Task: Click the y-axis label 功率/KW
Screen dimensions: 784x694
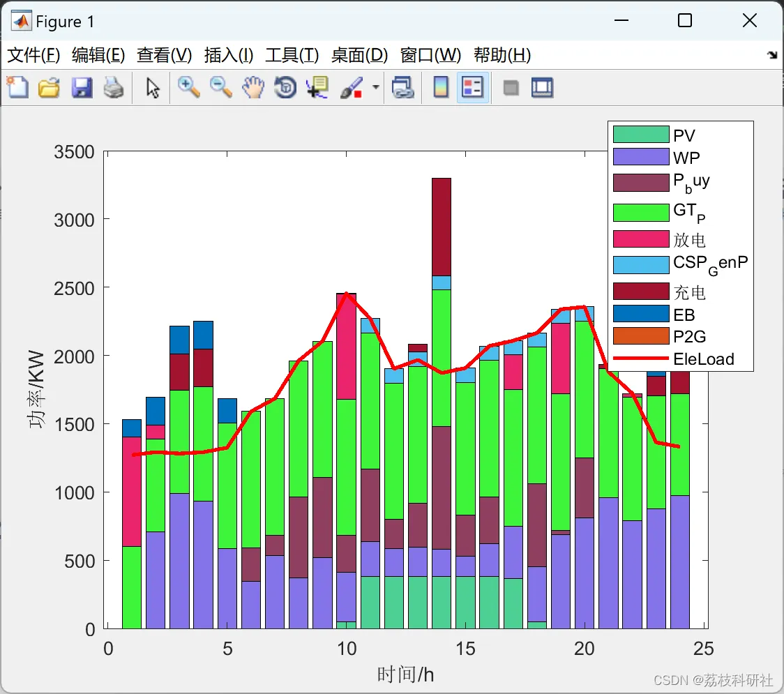Action: tap(37, 389)
